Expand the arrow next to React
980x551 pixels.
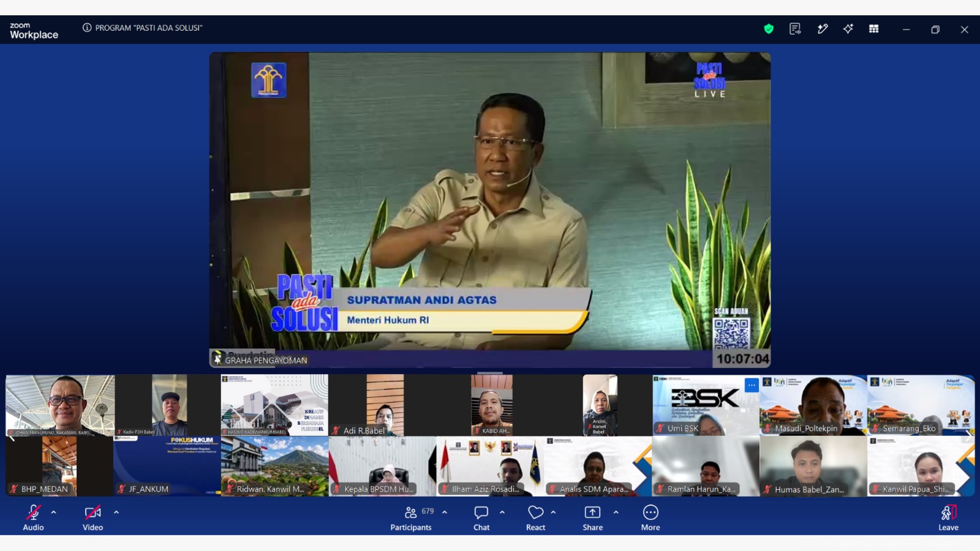pos(553,512)
